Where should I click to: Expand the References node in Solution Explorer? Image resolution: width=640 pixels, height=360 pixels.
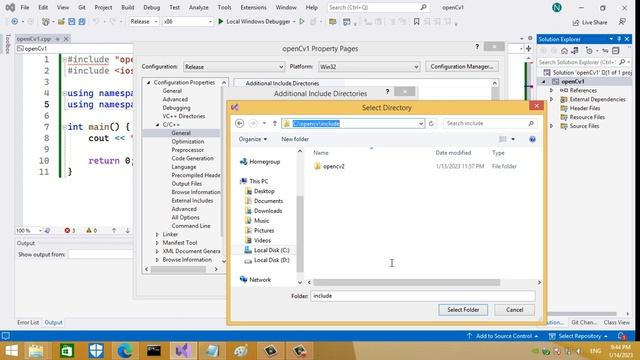(x=551, y=90)
